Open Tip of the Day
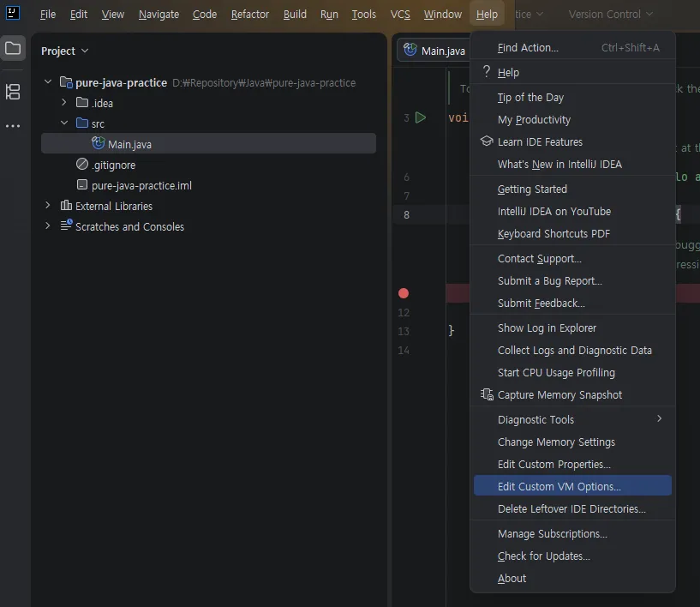700x607 pixels. (x=573, y=97)
